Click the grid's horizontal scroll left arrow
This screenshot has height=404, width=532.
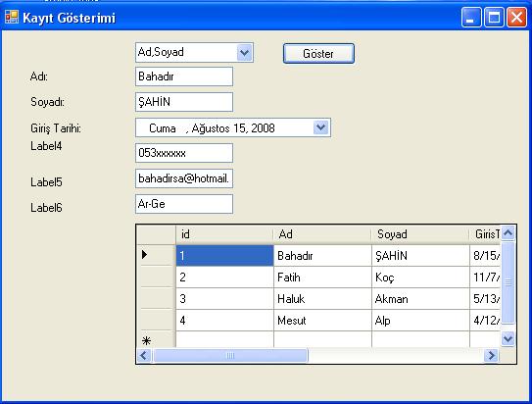coord(144,355)
